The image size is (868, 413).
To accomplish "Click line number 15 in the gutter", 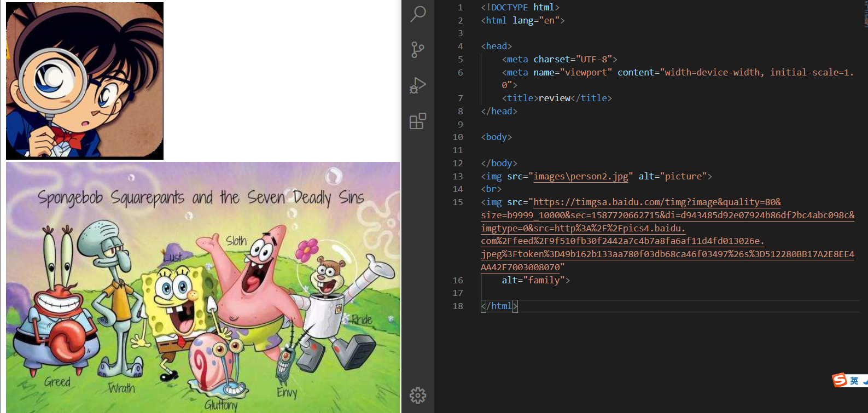I will coord(458,202).
